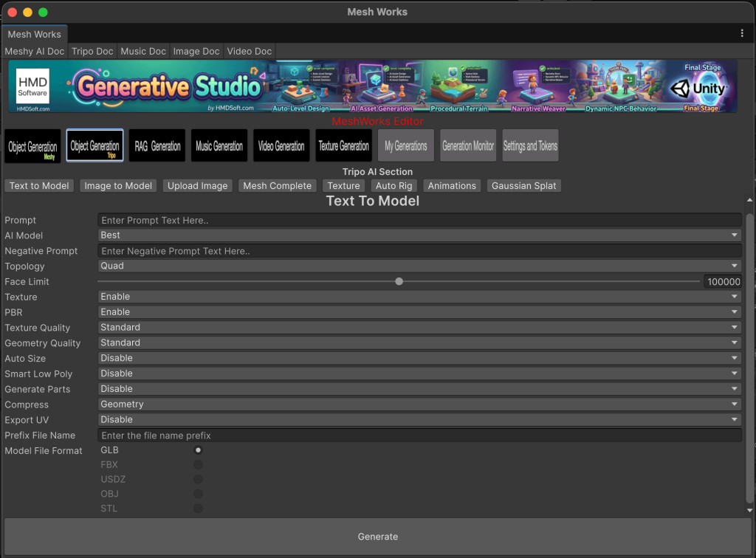Open the Topology dropdown

tap(419, 266)
